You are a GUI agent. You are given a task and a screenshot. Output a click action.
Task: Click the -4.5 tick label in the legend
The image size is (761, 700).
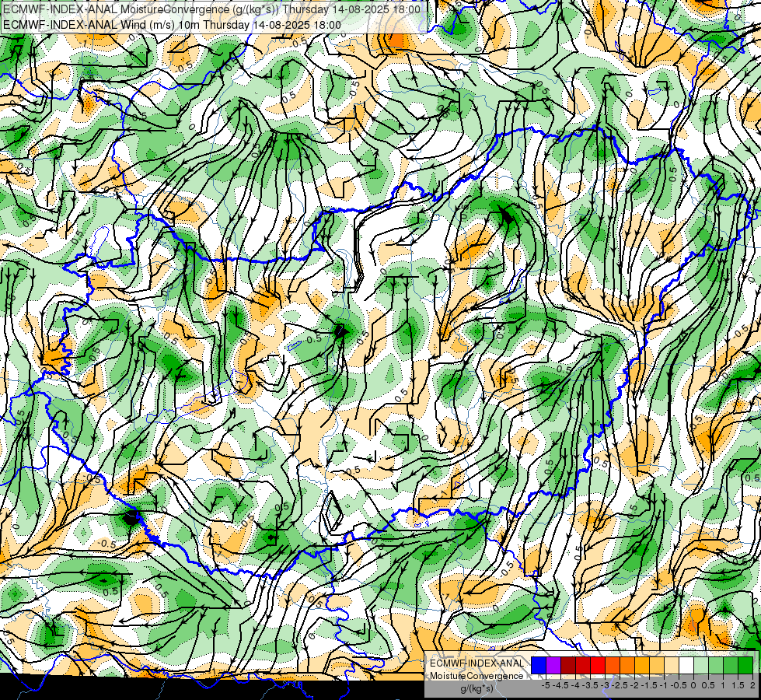(x=560, y=685)
